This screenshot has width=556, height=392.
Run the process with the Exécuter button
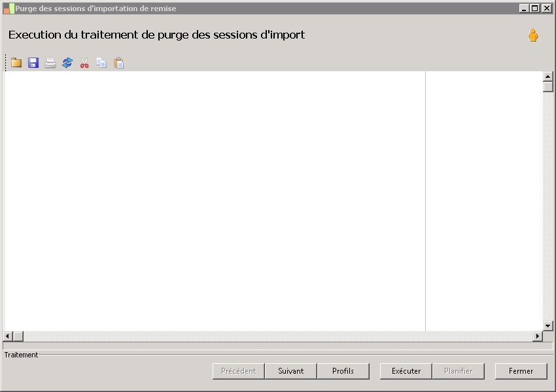(406, 371)
